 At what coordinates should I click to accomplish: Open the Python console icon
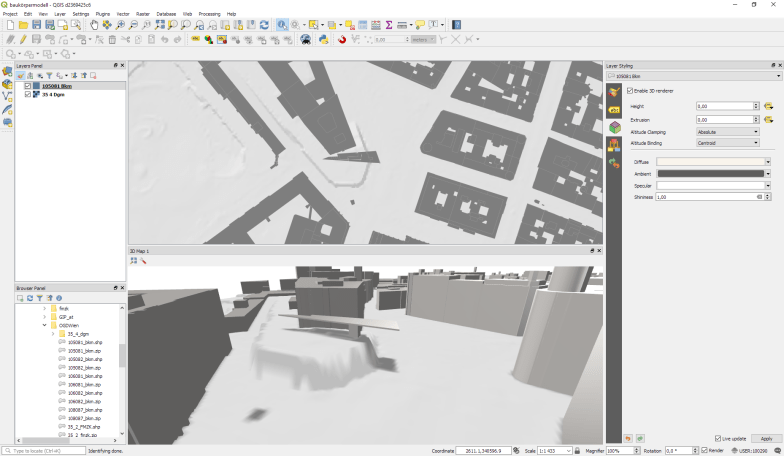[324, 39]
